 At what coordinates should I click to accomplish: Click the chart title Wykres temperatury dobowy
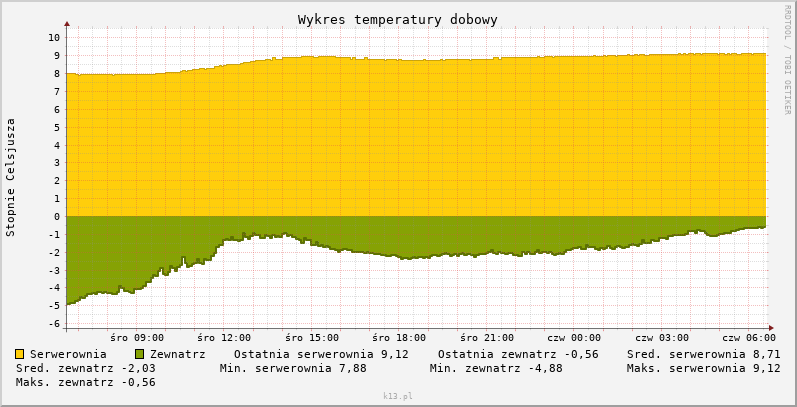point(397,20)
